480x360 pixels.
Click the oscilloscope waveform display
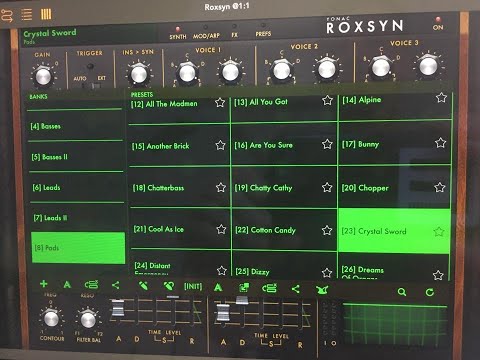tap(395, 324)
